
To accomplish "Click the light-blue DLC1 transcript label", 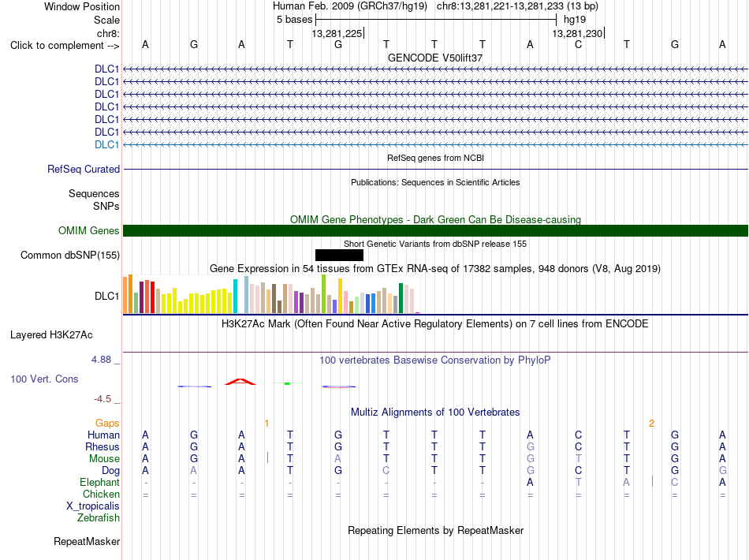I will click(x=106, y=145).
